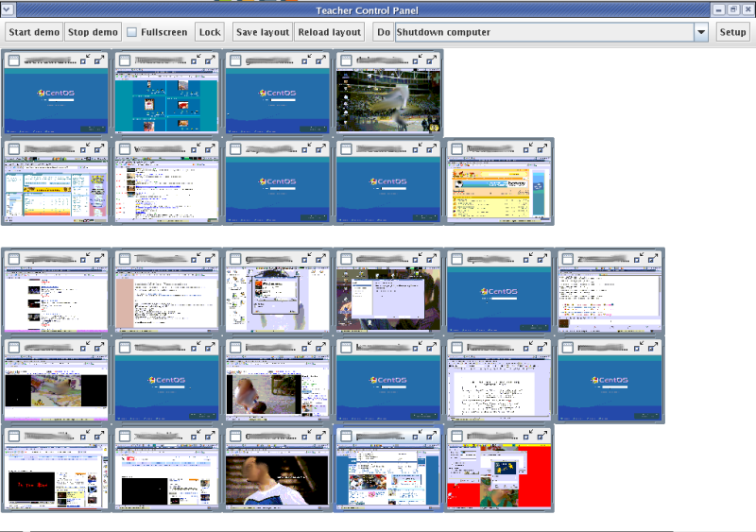Enlarge the yellow webpage with blue sidebar tile
The width and height of the screenshot is (756, 532).
click(x=542, y=148)
